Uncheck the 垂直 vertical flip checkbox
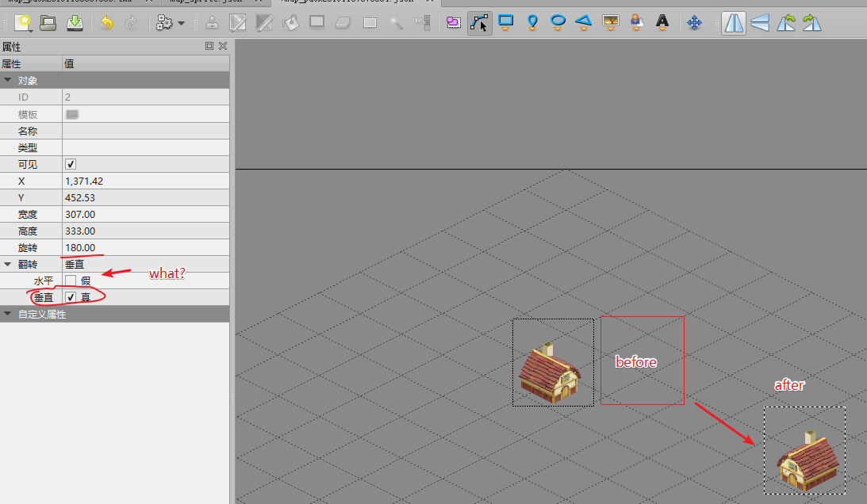This screenshot has height=504, width=867. [x=71, y=297]
